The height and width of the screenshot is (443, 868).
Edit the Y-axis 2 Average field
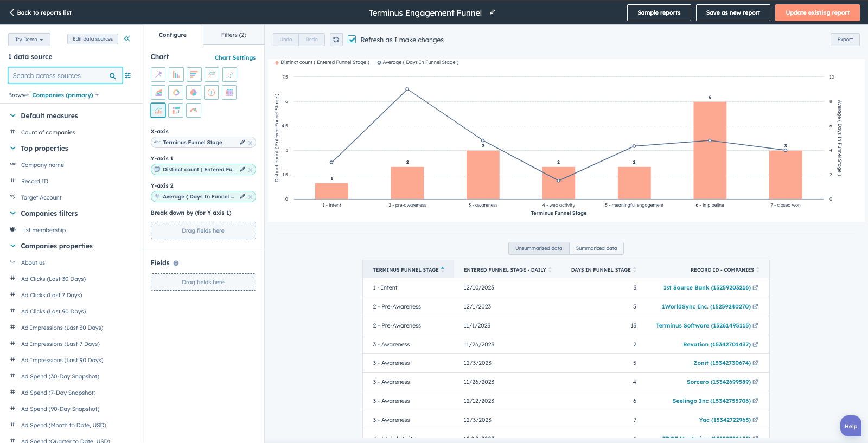(x=242, y=196)
